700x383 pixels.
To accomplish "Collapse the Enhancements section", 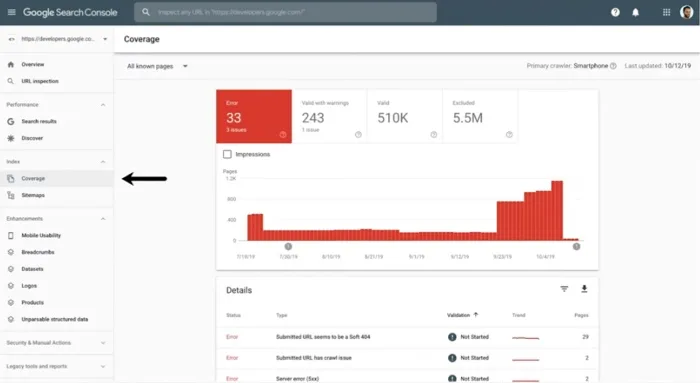I will click(x=103, y=219).
